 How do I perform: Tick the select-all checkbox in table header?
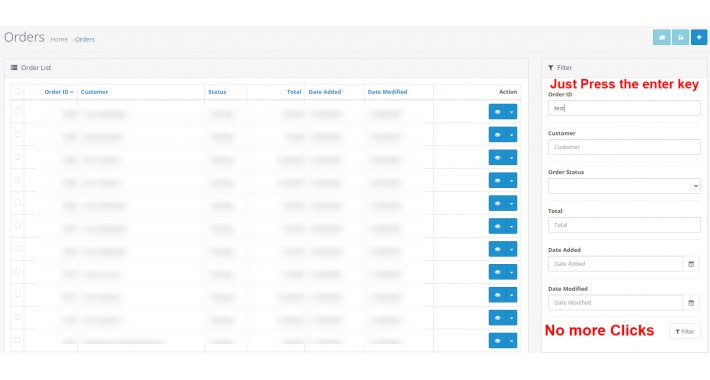tap(17, 91)
